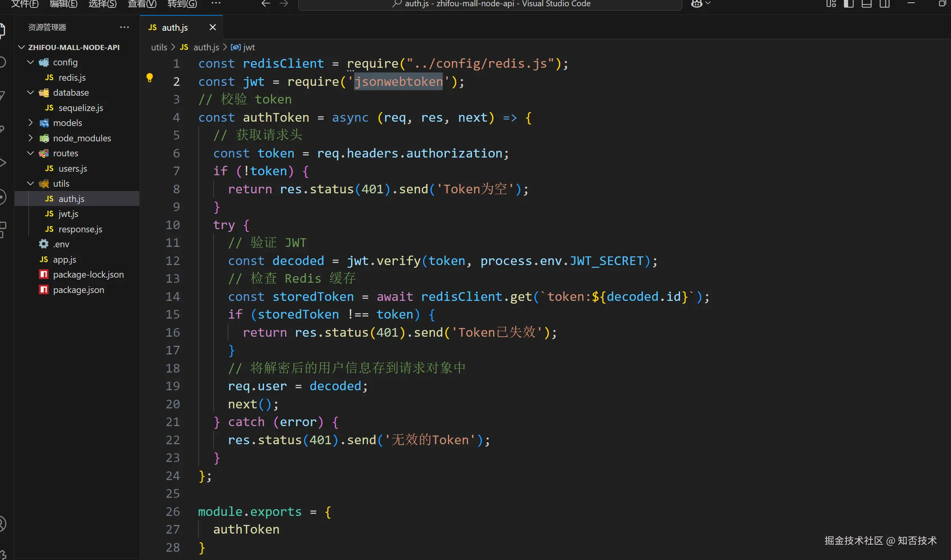Click the utils breadcrumb link
The height and width of the screenshot is (560, 951).
click(159, 47)
